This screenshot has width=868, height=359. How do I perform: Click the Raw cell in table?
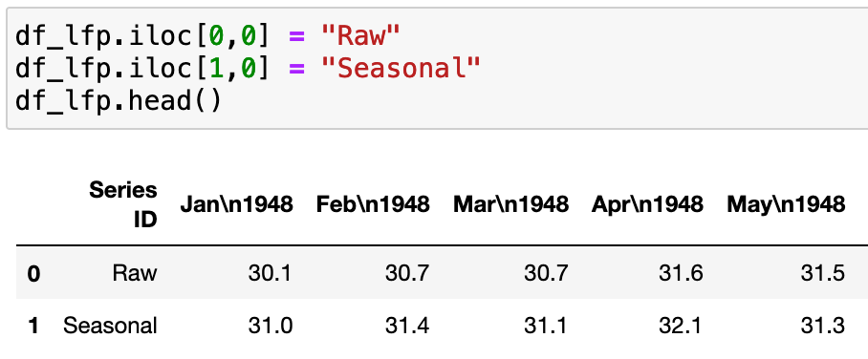(135, 273)
